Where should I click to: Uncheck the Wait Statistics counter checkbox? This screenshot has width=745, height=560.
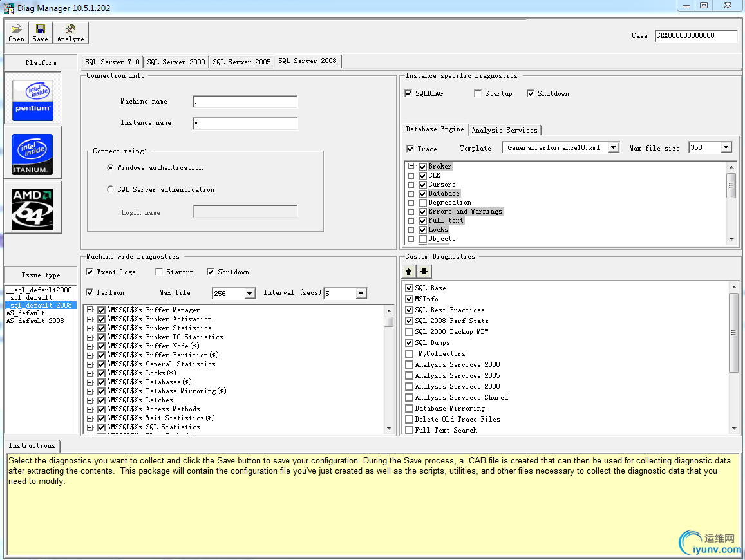[101, 418]
